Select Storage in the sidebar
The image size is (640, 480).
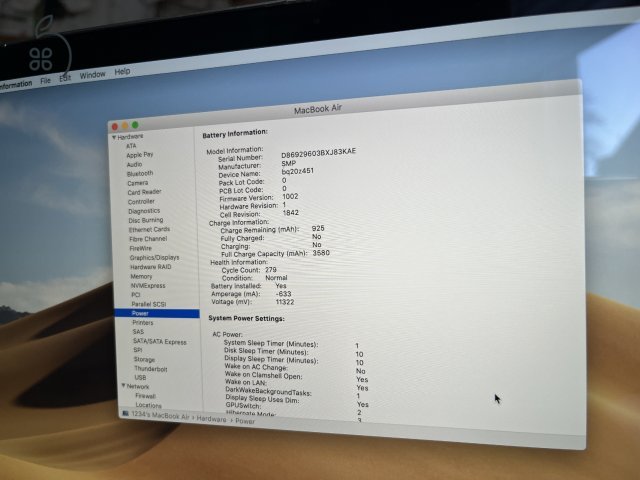[x=144, y=360]
